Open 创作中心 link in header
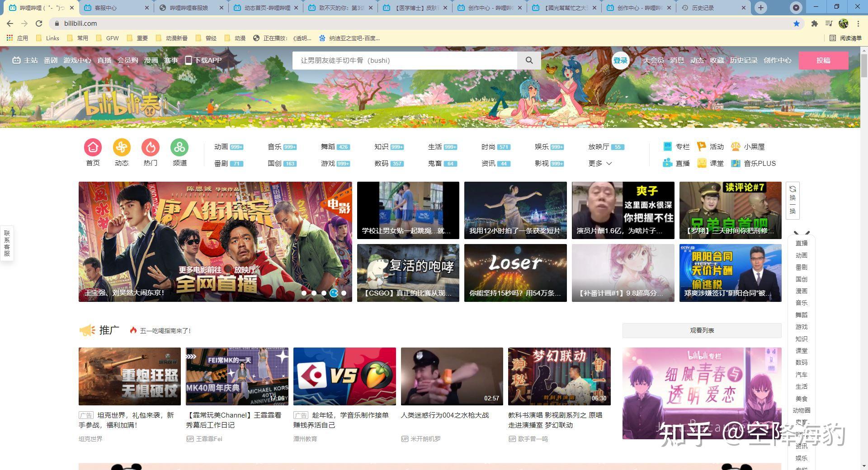Screen dimensions: 868x470 [778, 60]
